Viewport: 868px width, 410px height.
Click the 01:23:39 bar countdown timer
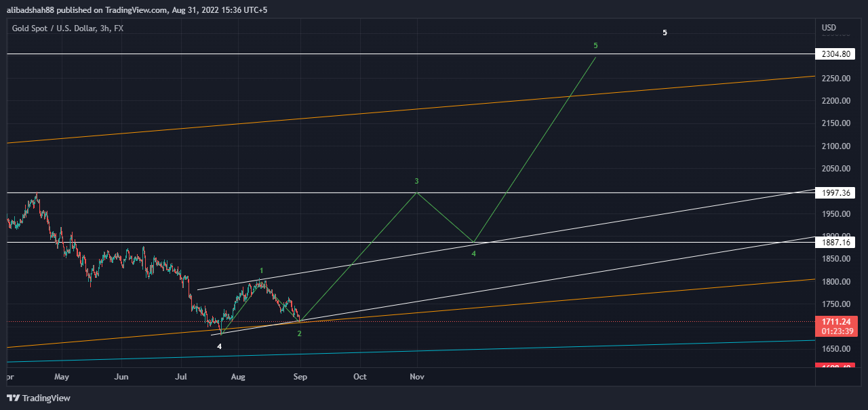835,333
